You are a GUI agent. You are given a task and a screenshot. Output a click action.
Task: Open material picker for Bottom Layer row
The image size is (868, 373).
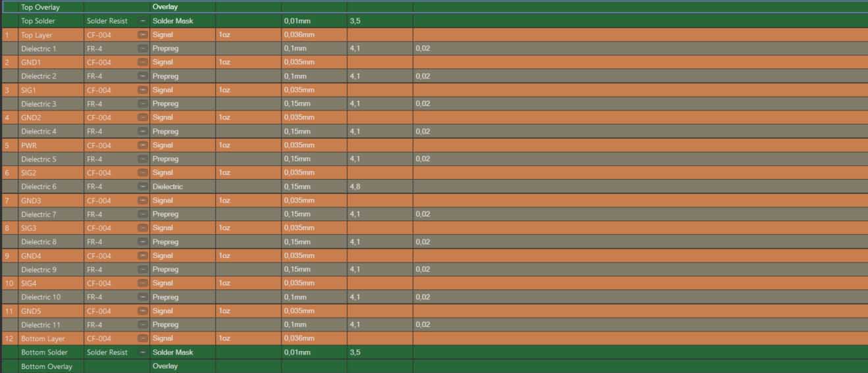coord(143,339)
